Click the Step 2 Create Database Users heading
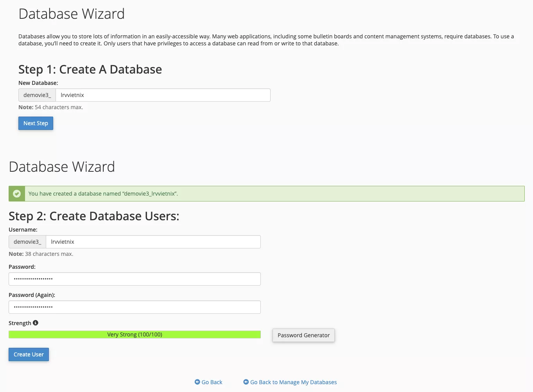533x392 pixels. (x=94, y=216)
